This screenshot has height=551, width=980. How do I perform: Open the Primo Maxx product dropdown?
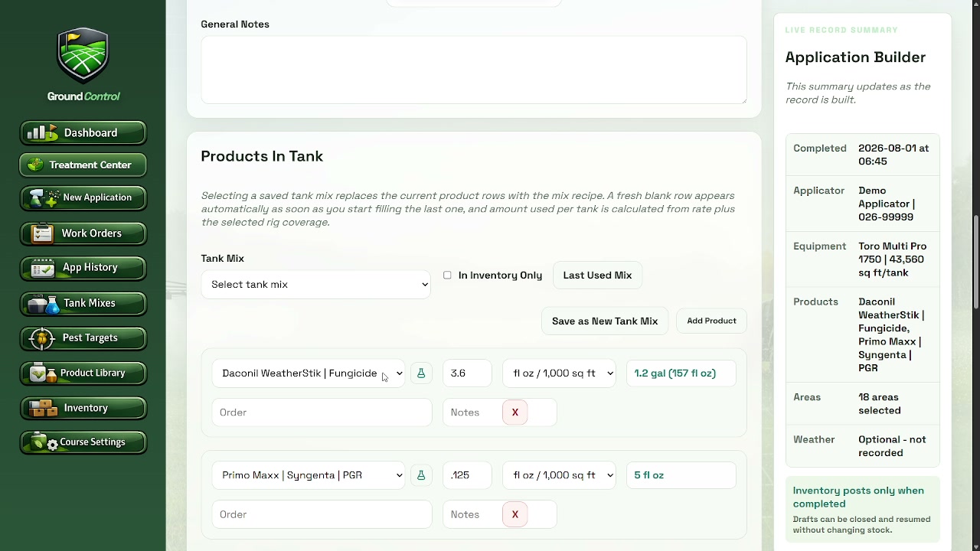tap(309, 475)
